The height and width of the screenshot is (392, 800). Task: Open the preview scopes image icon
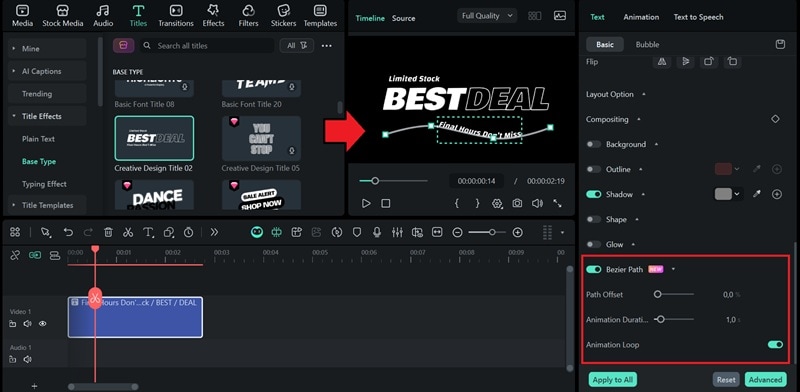(560, 16)
